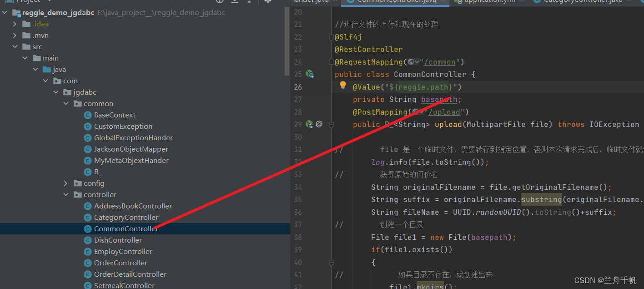
Task: Click "log" in the log.info line
Action: [x=378, y=162]
